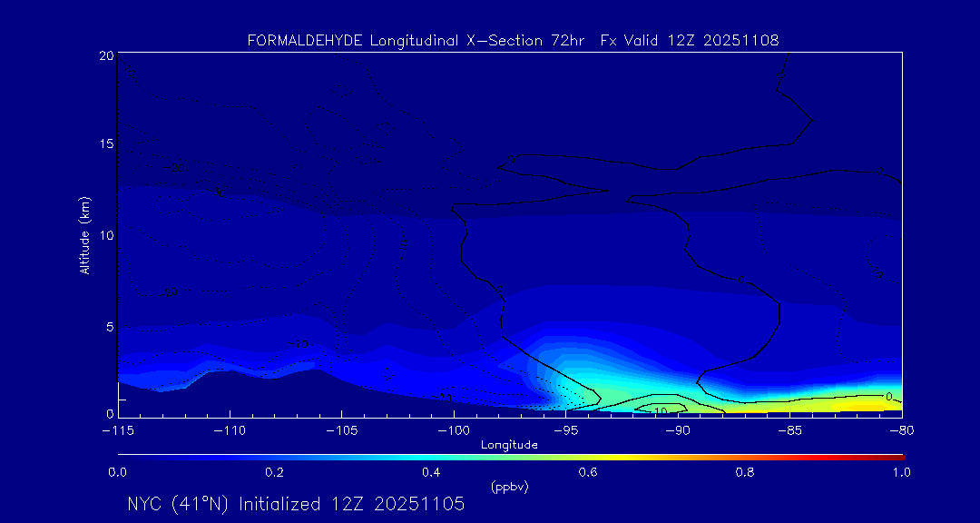Click the "(ppbv)" units label

click(x=510, y=488)
